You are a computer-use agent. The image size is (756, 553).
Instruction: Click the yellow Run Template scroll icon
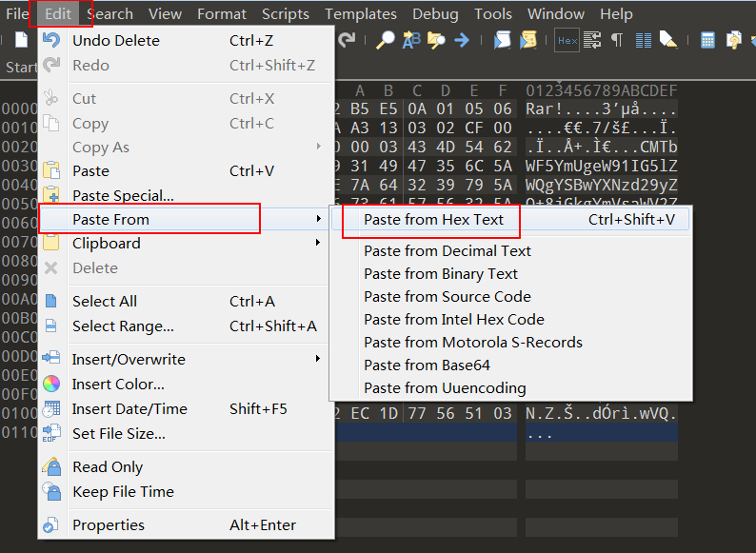527,40
